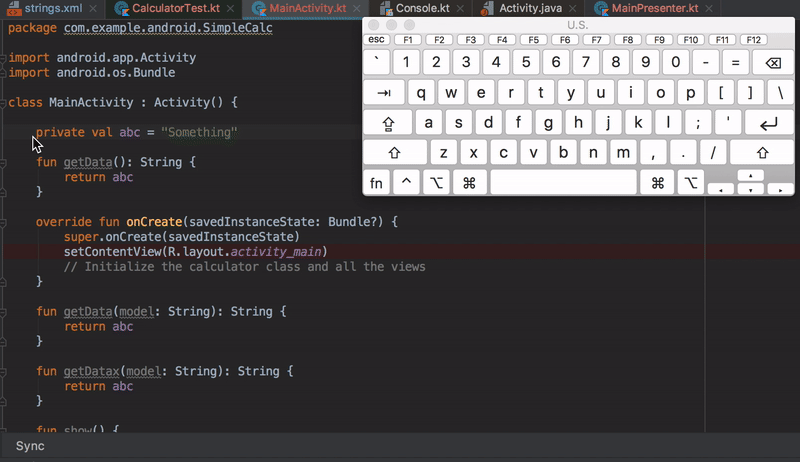Click the F5 key on the keyboard viewer
This screenshot has width=800, height=462.
pyautogui.click(x=534, y=39)
